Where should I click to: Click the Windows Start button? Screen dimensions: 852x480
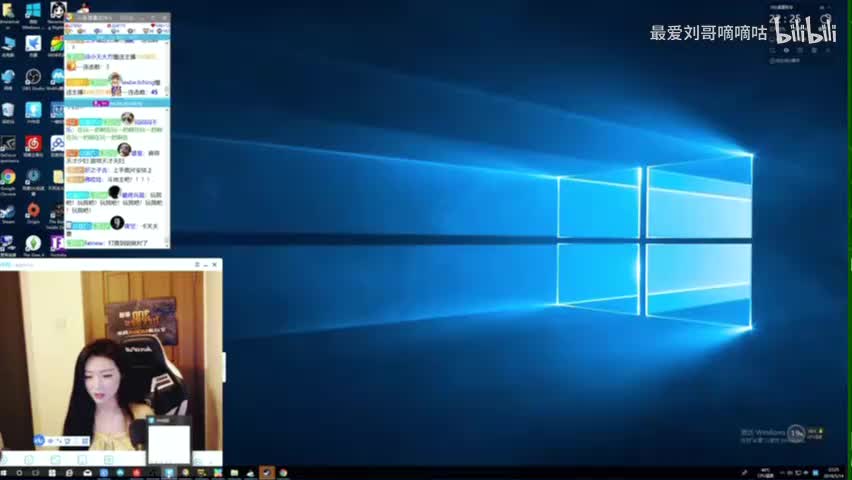click(4, 473)
